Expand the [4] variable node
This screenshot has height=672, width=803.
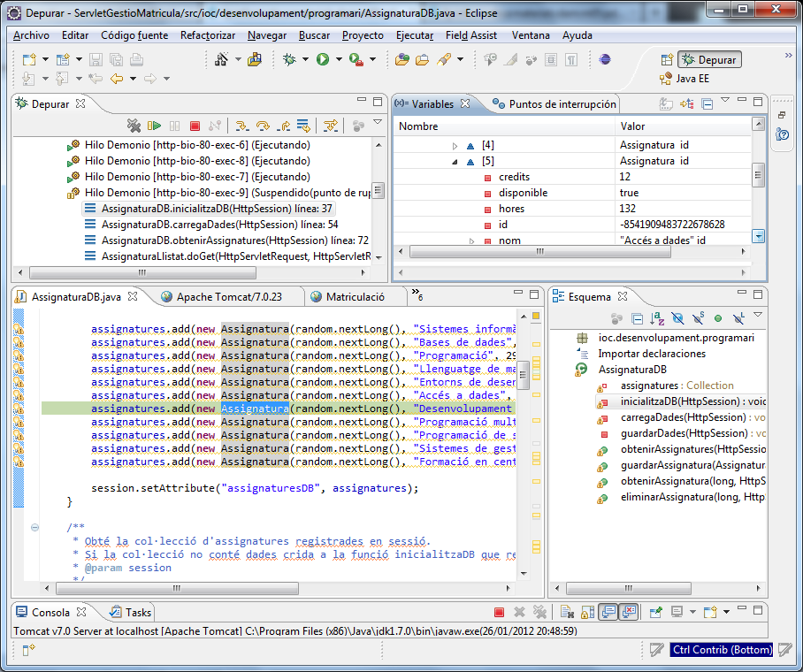click(455, 145)
